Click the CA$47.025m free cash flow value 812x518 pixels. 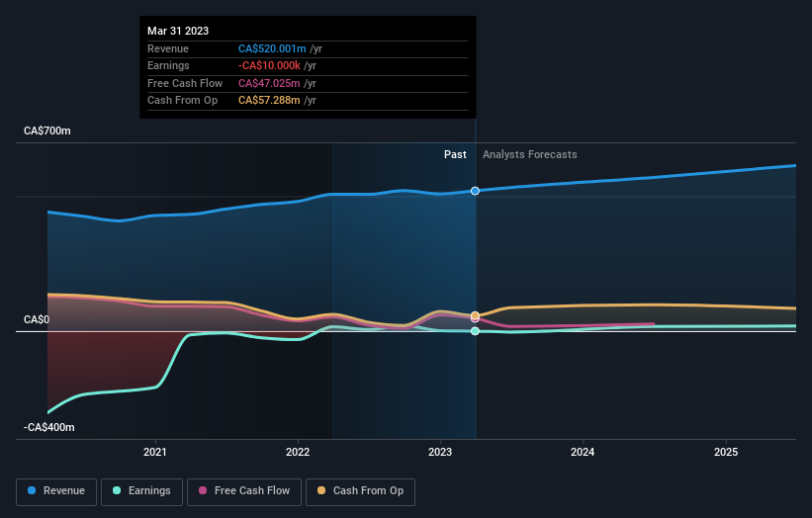tap(269, 83)
